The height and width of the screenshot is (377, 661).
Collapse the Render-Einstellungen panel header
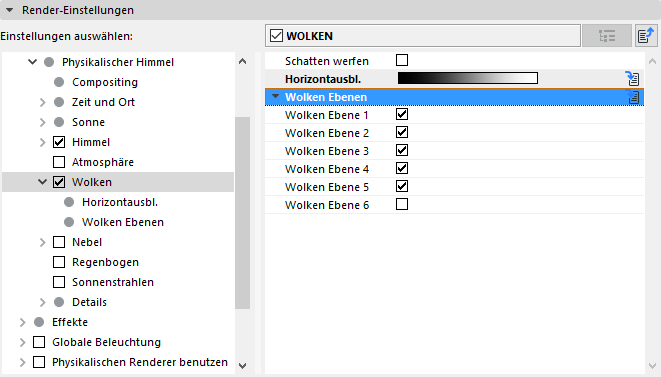click(9, 10)
